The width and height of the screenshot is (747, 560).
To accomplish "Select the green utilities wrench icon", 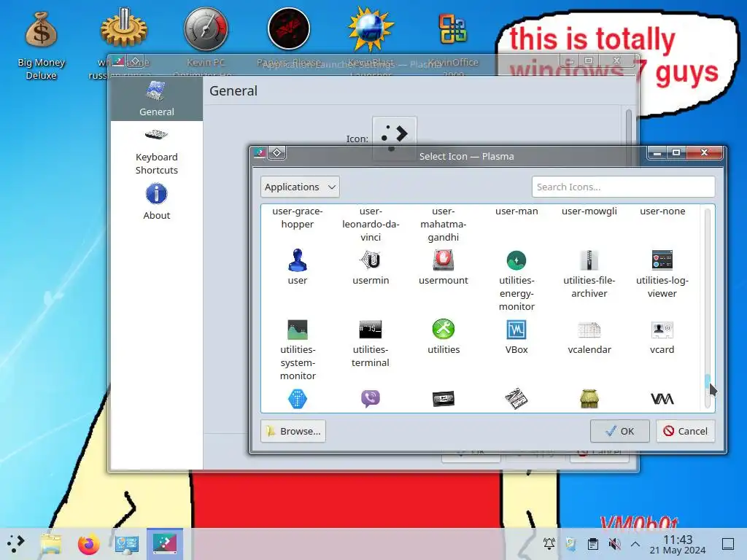I will click(443, 329).
